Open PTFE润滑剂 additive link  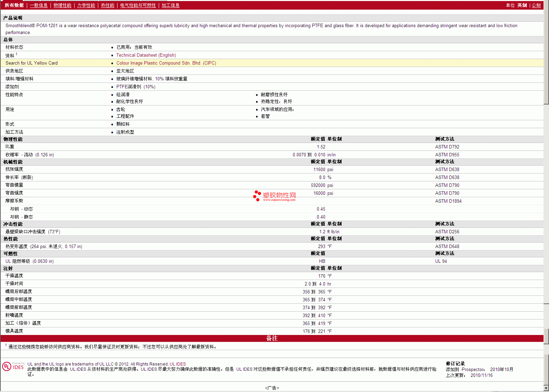click(136, 87)
